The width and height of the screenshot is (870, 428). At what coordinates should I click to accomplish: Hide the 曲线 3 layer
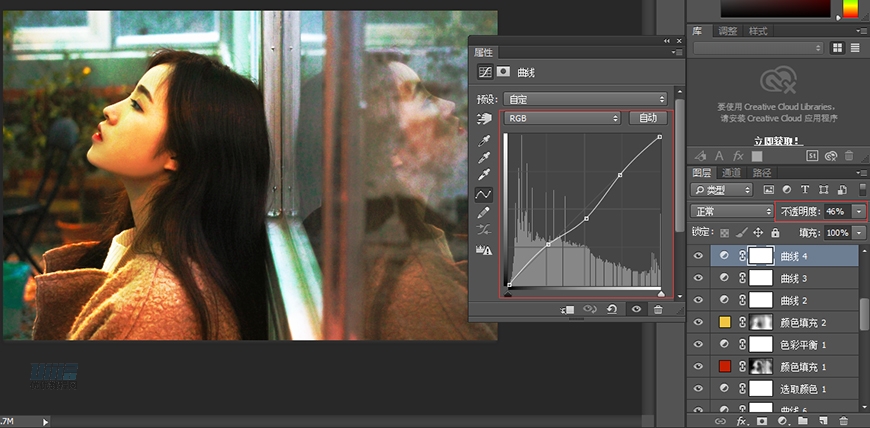point(698,278)
